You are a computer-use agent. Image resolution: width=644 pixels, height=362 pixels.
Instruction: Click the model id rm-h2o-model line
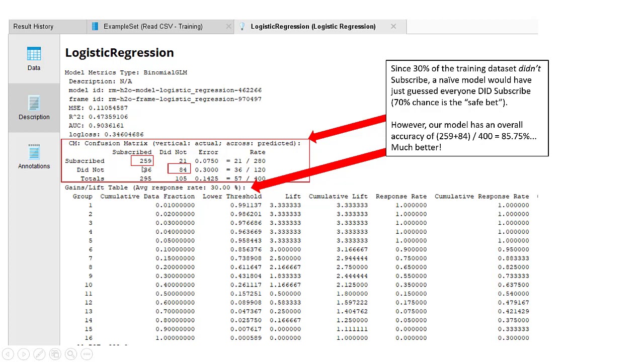[165, 90]
